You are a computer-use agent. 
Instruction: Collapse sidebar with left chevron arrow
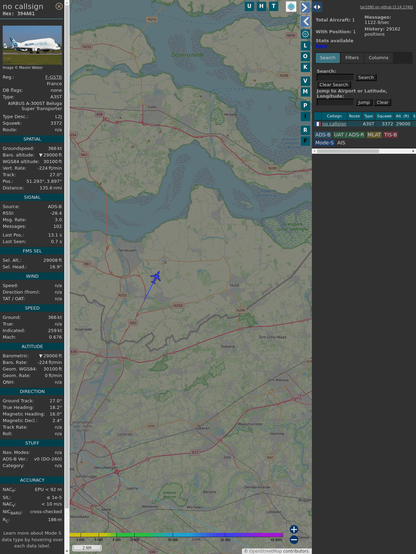306,22
